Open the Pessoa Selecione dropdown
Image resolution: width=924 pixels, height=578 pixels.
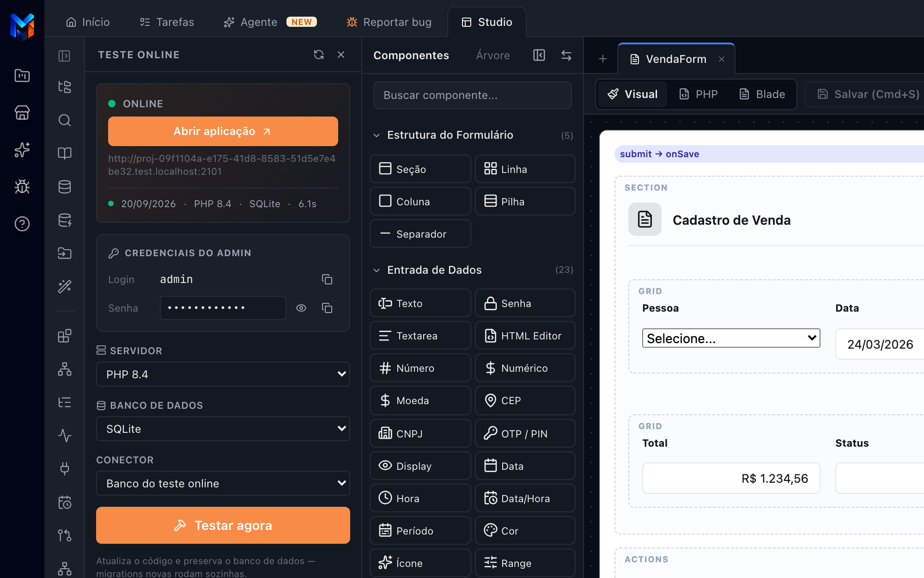[x=731, y=338]
